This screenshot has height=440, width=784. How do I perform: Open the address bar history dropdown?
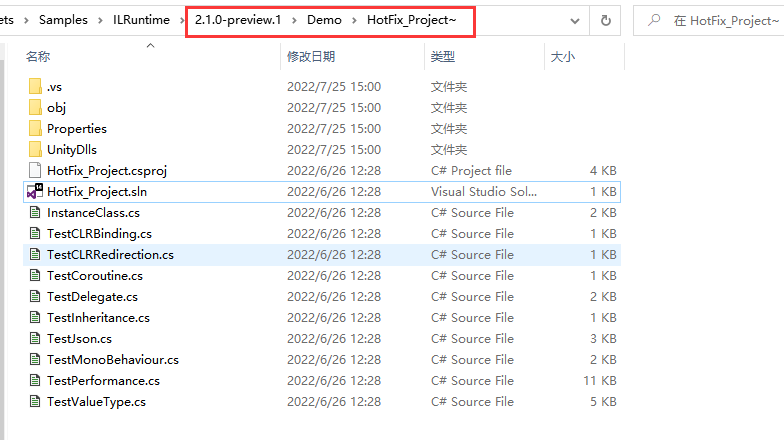click(575, 21)
